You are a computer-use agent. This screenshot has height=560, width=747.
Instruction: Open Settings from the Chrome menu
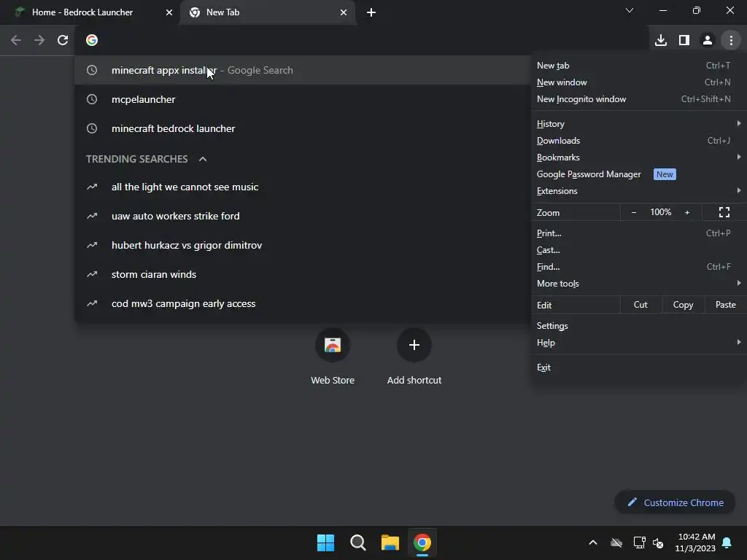tap(638, 326)
